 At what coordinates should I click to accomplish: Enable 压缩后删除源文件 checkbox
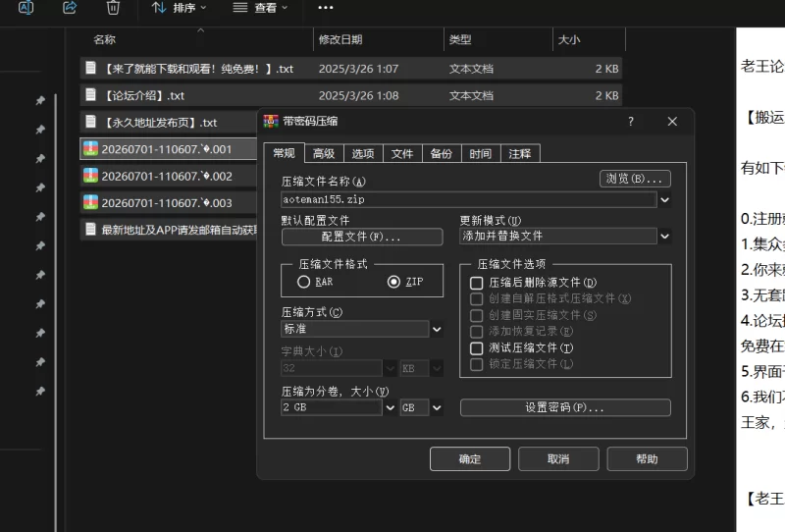[x=476, y=283]
